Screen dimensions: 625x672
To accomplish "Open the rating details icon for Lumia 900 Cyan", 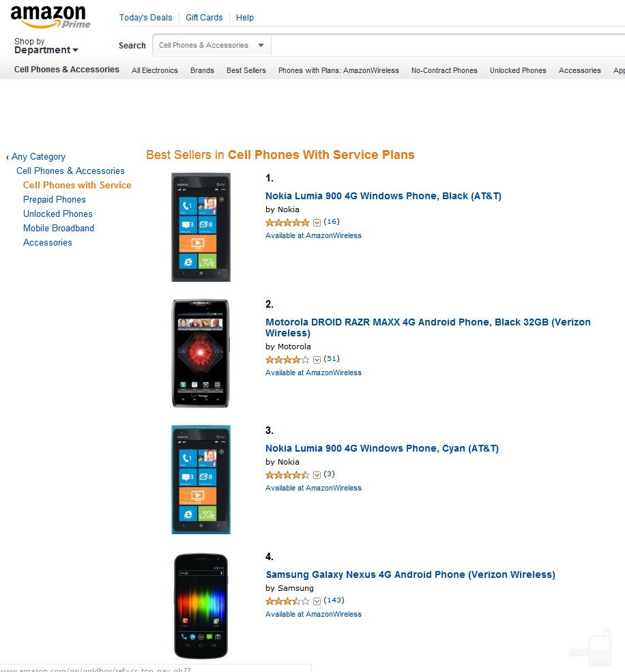I will pyautogui.click(x=317, y=475).
